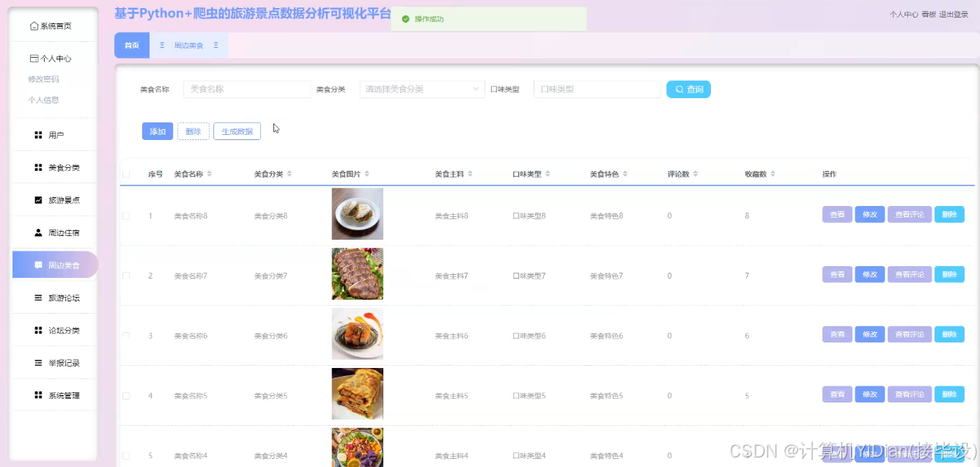The height and width of the screenshot is (467, 980).
Task: Sort table by 评论数 column arrows
Action: point(696,174)
